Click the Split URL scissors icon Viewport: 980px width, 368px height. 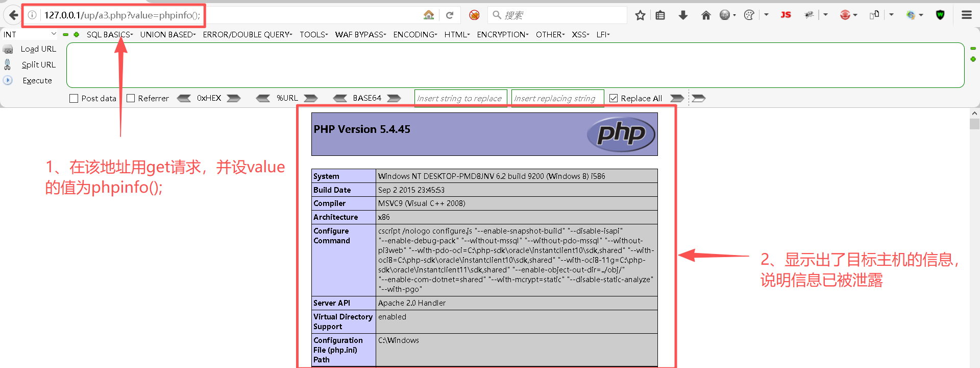8,64
